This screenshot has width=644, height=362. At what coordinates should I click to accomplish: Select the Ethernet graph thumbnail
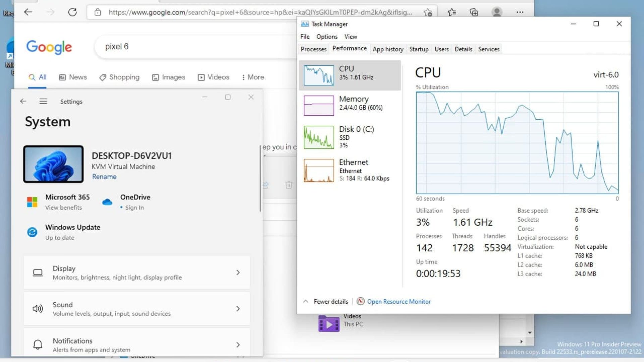coord(319,170)
